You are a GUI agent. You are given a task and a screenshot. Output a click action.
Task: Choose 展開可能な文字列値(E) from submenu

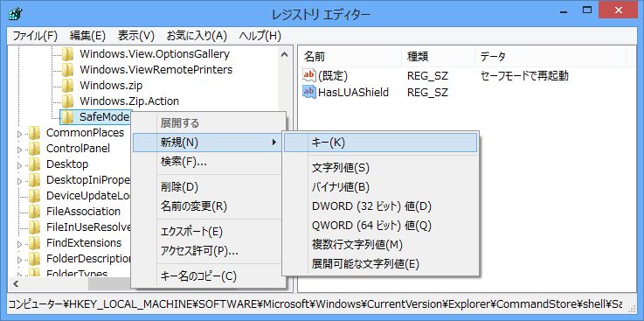pos(380,263)
